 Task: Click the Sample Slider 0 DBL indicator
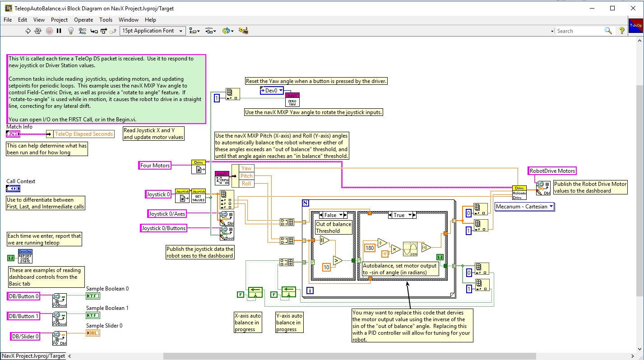click(93, 333)
